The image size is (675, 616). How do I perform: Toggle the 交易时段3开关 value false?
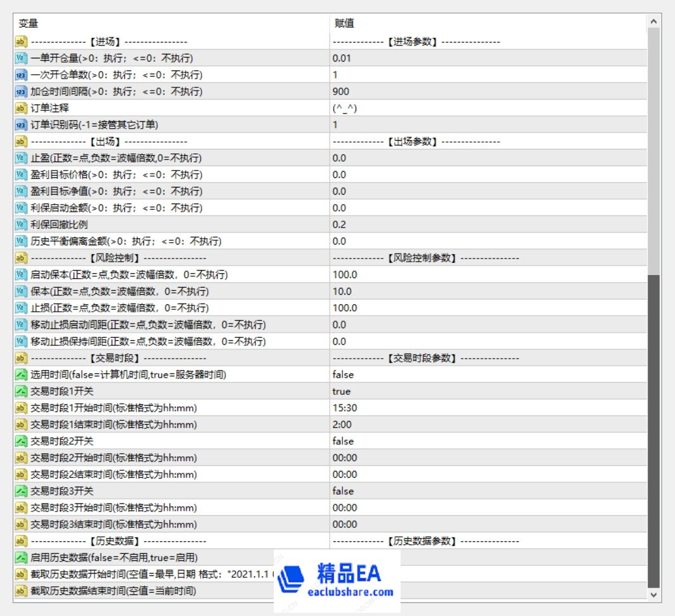(343, 491)
